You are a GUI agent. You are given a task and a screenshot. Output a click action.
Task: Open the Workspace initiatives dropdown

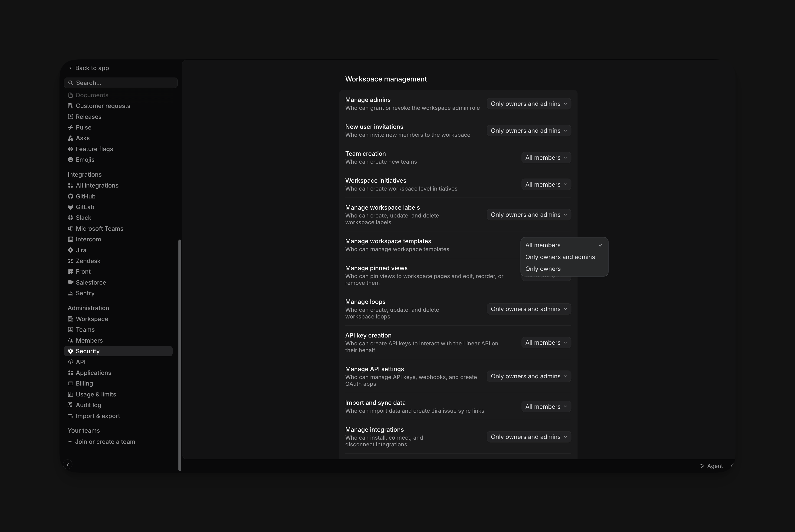pyautogui.click(x=546, y=185)
